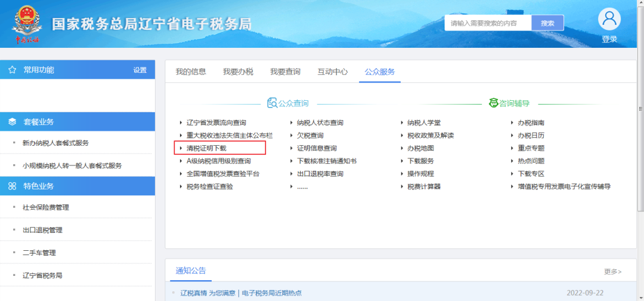Open 出口退税率查询
The image size is (644, 301).
[x=320, y=174]
